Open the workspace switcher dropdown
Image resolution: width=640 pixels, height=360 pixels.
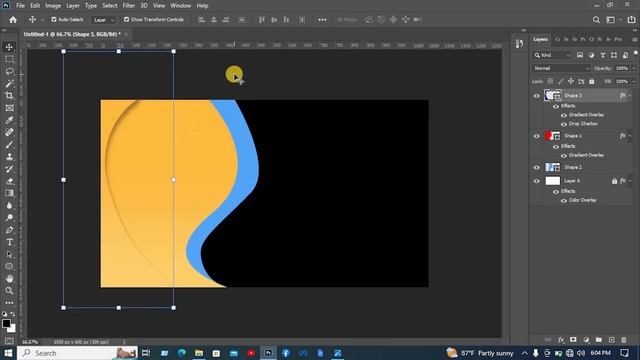click(x=613, y=20)
